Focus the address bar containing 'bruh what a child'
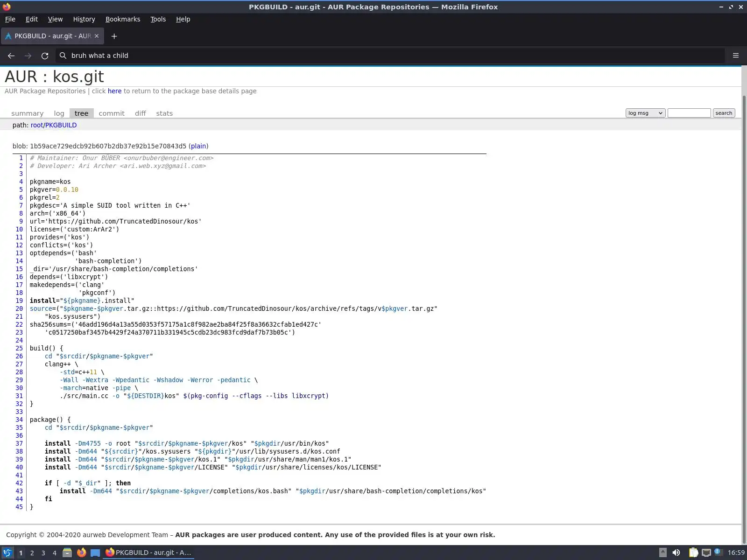This screenshot has width=747, height=560. 390,56
